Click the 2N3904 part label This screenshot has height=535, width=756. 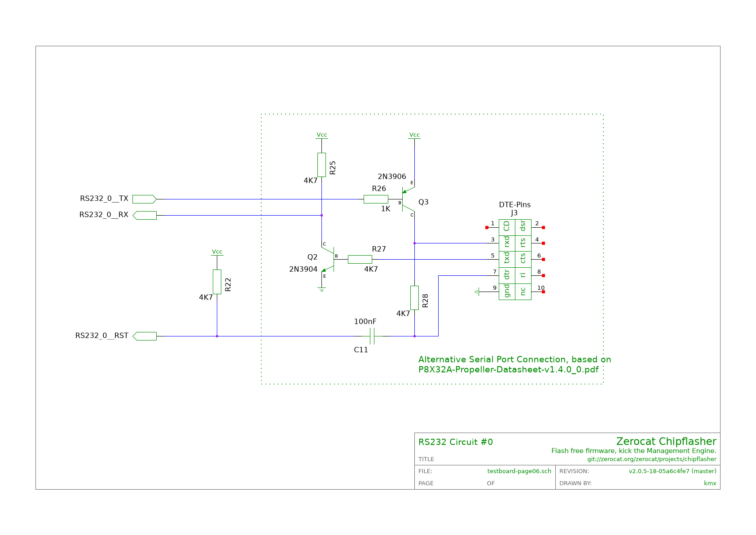tap(303, 269)
